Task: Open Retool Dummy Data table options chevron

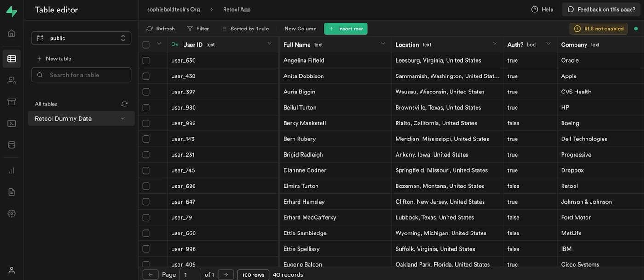Action: click(122, 119)
